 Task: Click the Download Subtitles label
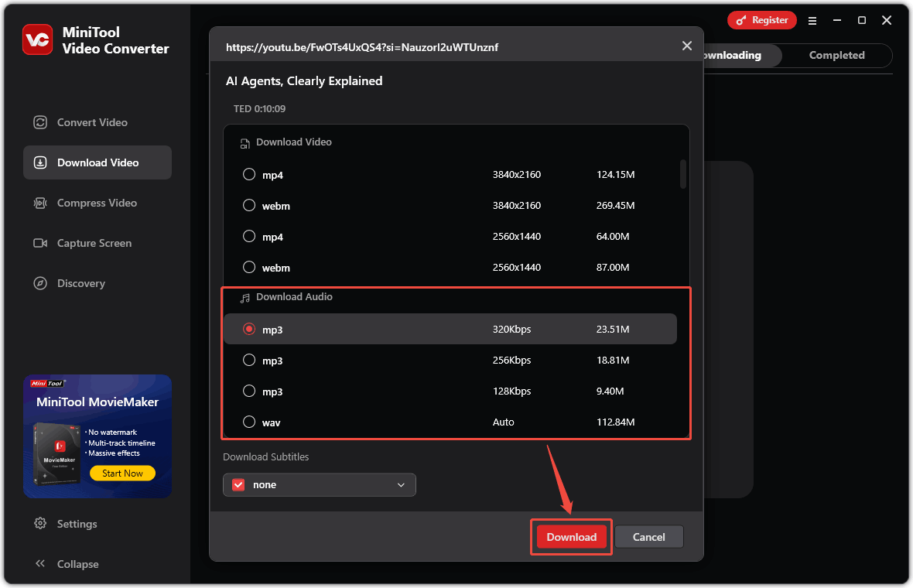pyautogui.click(x=265, y=457)
